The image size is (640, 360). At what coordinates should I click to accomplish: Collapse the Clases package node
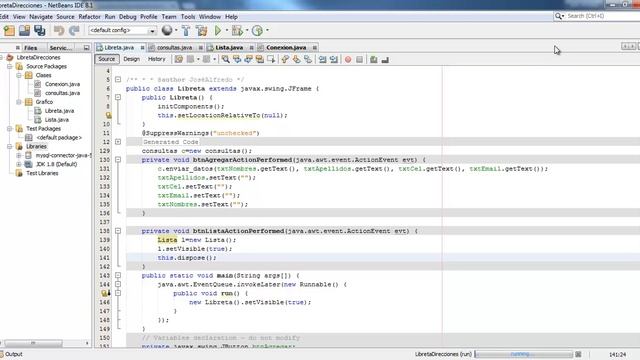(x=19, y=76)
